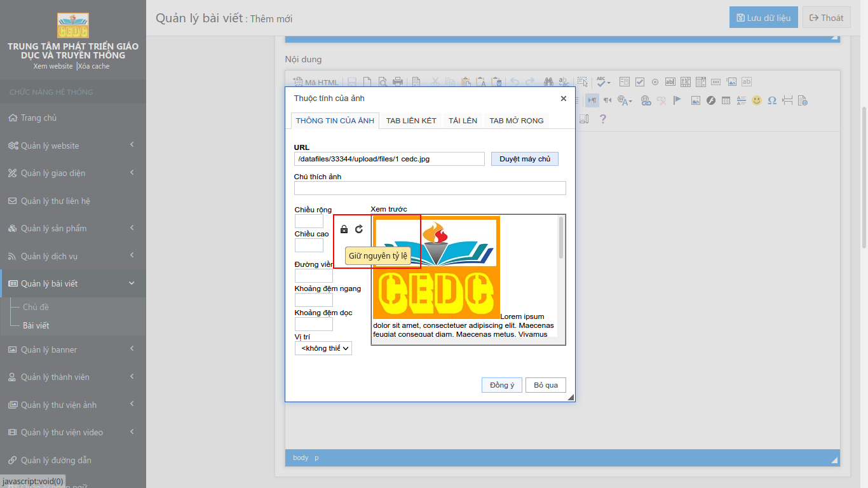
Task: Click the Radio button field toolbar icon
Action: (x=655, y=82)
